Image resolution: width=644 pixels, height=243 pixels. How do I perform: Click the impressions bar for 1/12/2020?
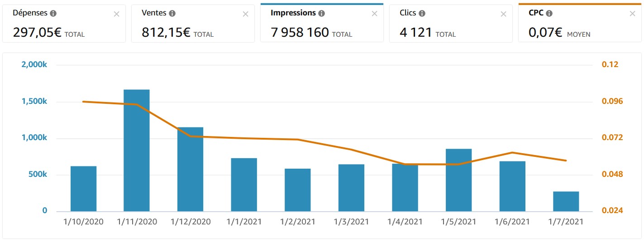point(190,169)
